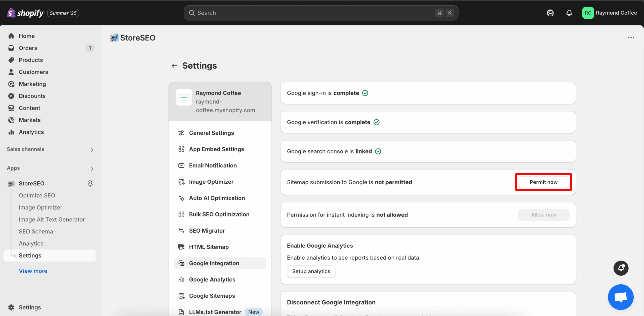
Task: Click the SEO Migrator arrows icon
Action: pyautogui.click(x=181, y=231)
